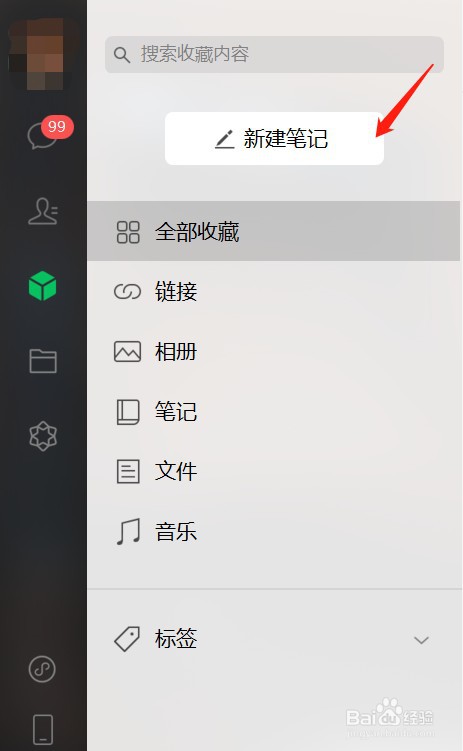Click the 标签 tag label

(x=176, y=638)
